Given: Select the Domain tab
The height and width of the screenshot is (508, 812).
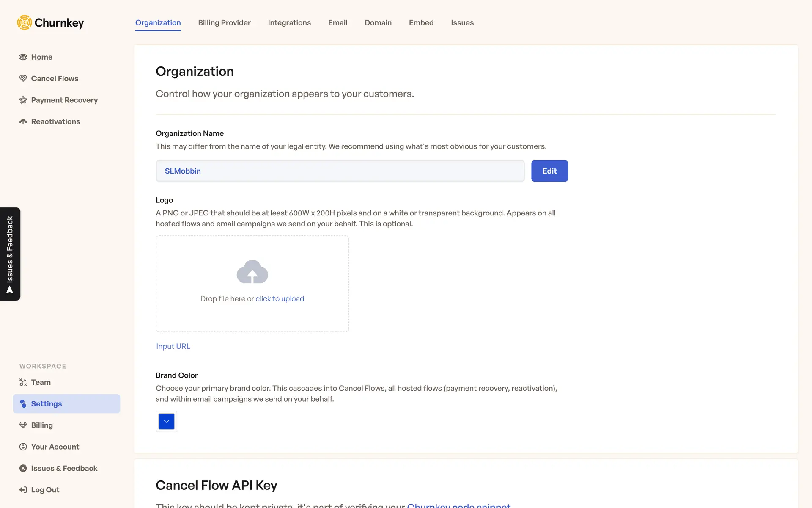Looking at the screenshot, I should [x=378, y=23].
